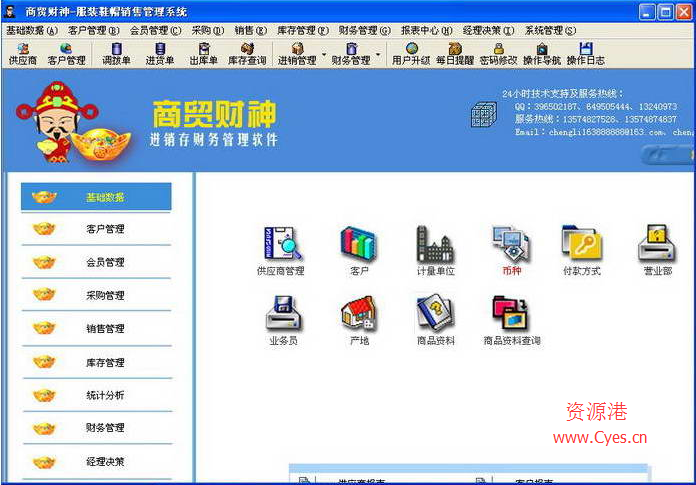Image resolution: width=696 pixels, height=485 pixels.
Task: Open the 供应商管理 icon
Action: coord(281,251)
